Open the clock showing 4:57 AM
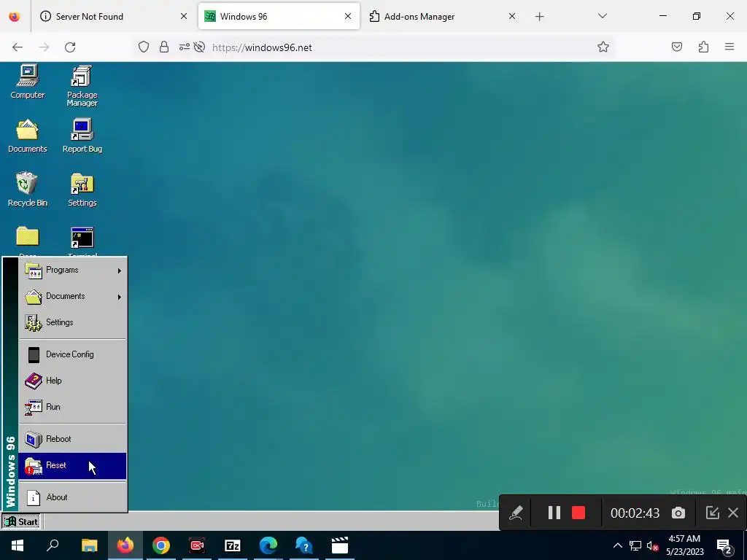 pyautogui.click(x=684, y=545)
